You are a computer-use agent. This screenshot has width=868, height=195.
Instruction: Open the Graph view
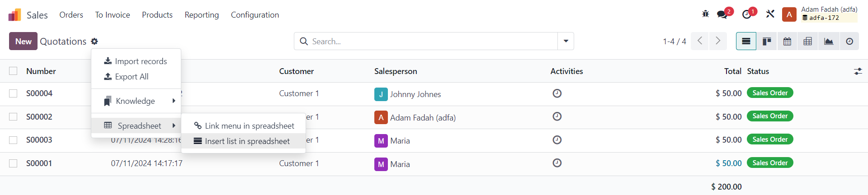click(x=829, y=42)
